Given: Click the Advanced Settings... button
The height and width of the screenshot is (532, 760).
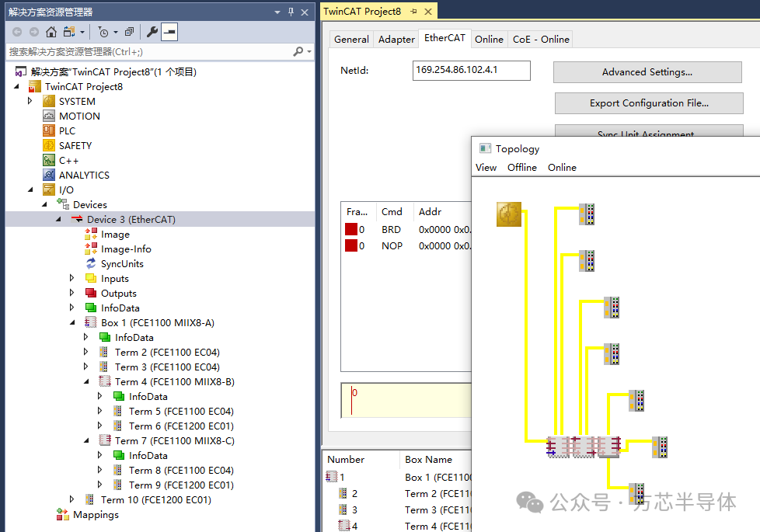Looking at the screenshot, I should tap(647, 72).
